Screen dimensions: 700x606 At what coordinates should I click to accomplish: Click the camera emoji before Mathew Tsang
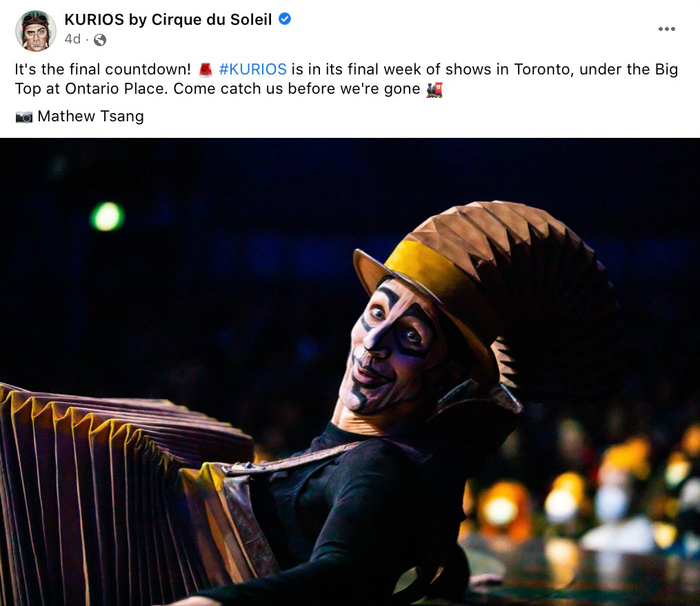(x=24, y=117)
